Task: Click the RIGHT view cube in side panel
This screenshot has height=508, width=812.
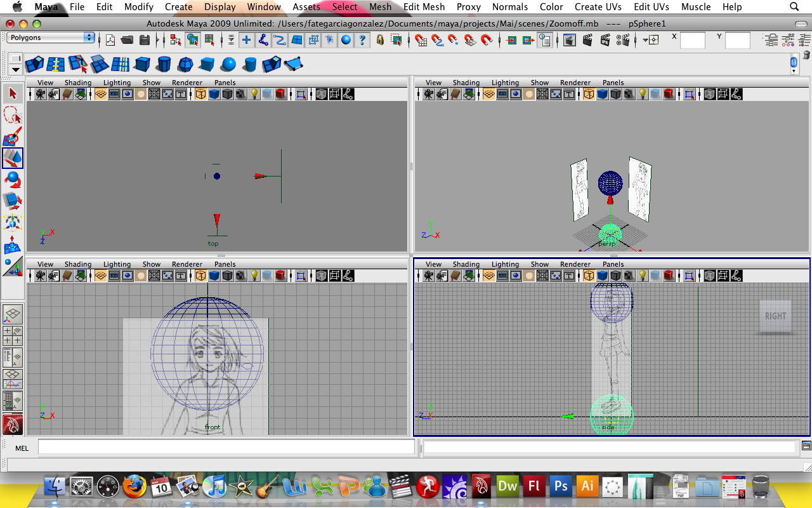Action: tap(775, 316)
